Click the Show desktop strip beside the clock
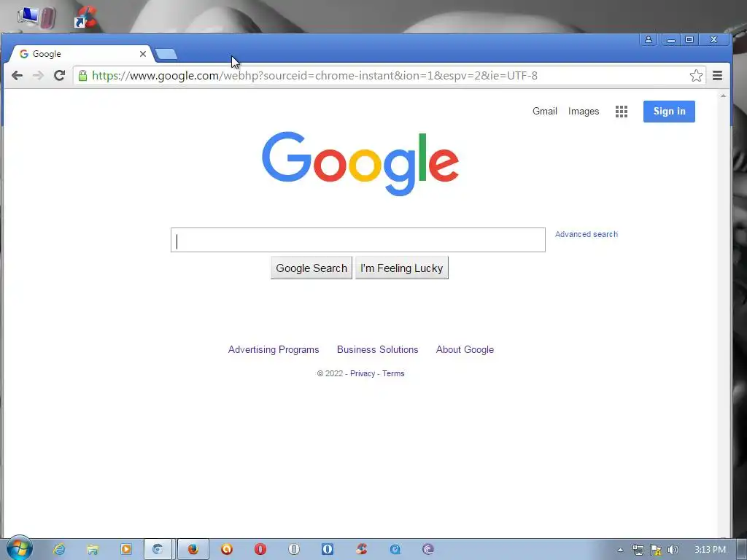This screenshot has height=560, width=747. pyautogui.click(x=742, y=550)
